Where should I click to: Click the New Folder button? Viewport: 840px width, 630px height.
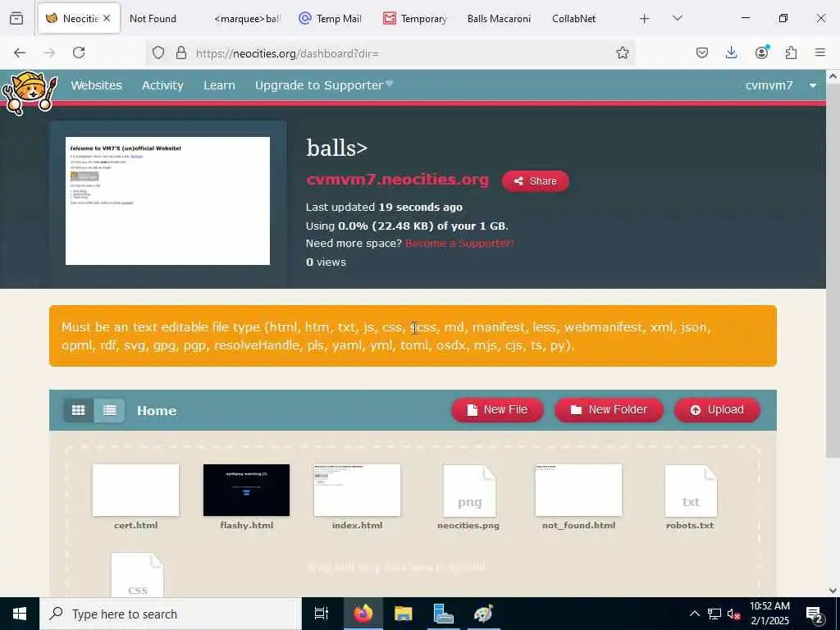[609, 410]
